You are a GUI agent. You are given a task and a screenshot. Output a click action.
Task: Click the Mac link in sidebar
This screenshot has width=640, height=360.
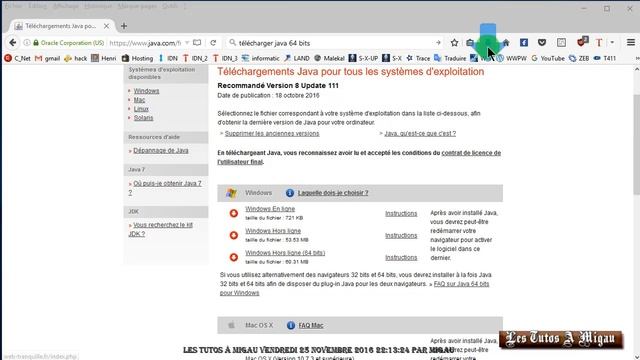tap(139, 100)
